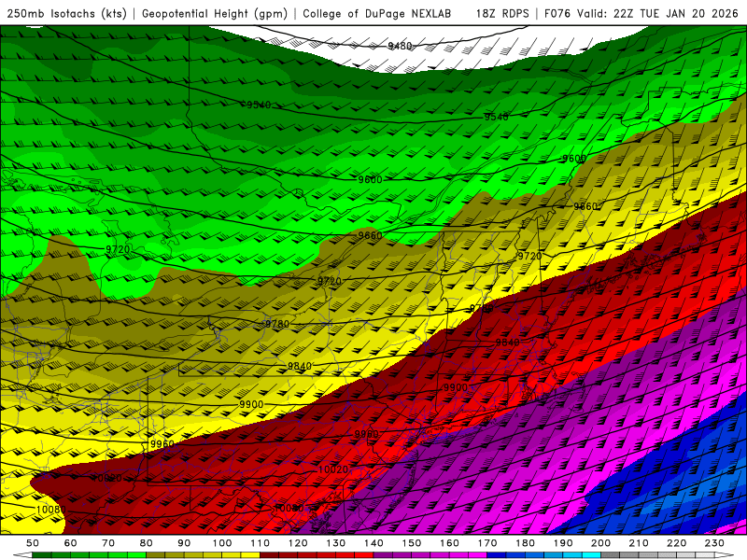
Task: Click the 190 value on the color scale
Action: 563,543
